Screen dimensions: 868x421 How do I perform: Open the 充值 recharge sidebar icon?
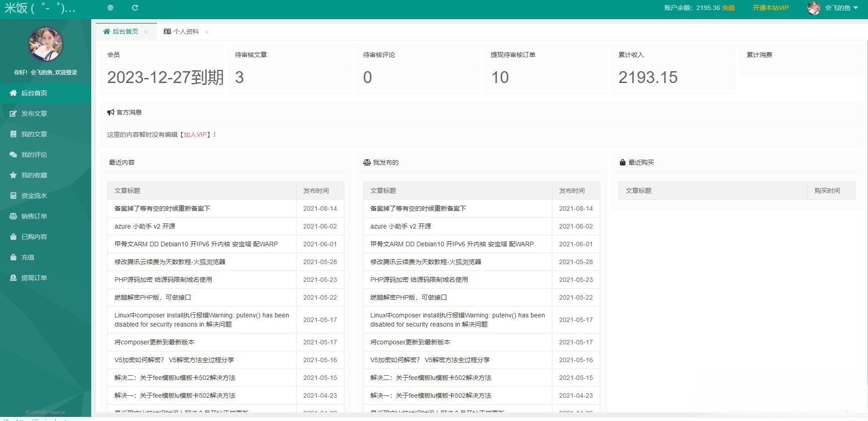tap(13, 257)
